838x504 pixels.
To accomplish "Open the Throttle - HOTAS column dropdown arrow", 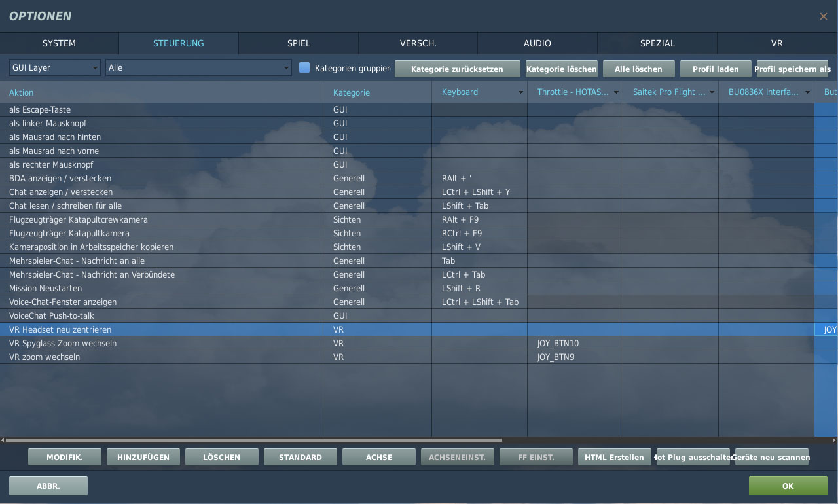I will (616, 92).
